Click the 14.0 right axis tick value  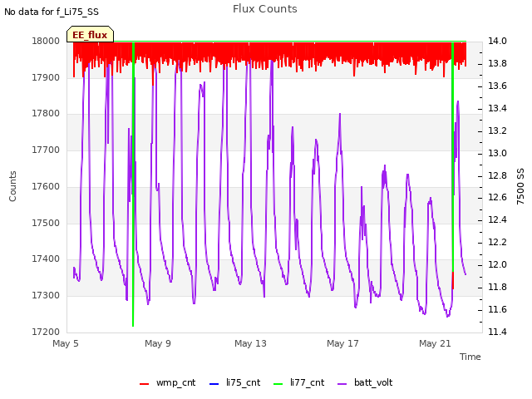point(497,41)
